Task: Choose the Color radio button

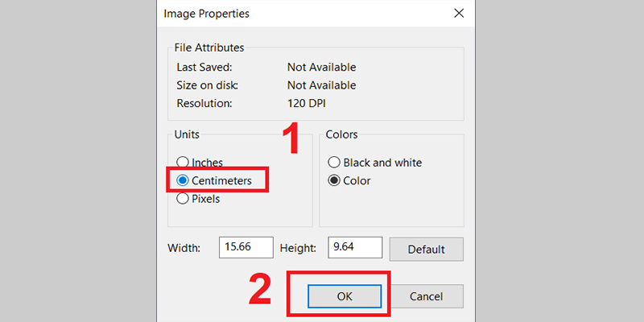Action: [x=333, y=181]
